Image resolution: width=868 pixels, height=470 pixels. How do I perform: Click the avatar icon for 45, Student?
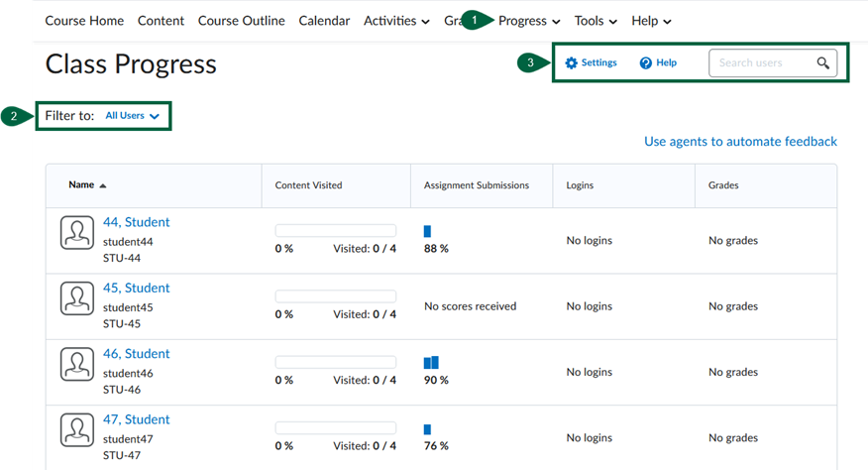pos(77,297)
